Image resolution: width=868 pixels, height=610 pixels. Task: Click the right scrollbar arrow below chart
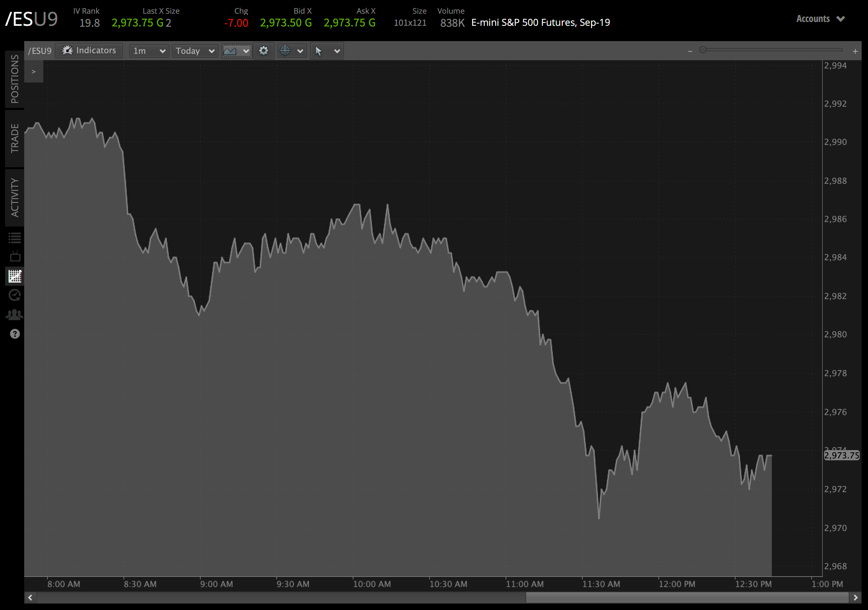(x=855, y=598)
